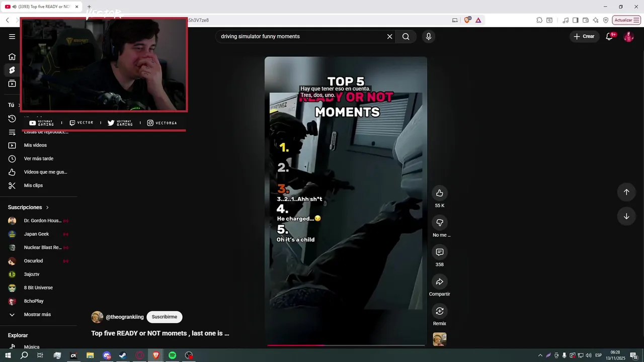The width and height of the screenshot is (644, 362).
Task: Open volume control in system tray
Action: 588,355
